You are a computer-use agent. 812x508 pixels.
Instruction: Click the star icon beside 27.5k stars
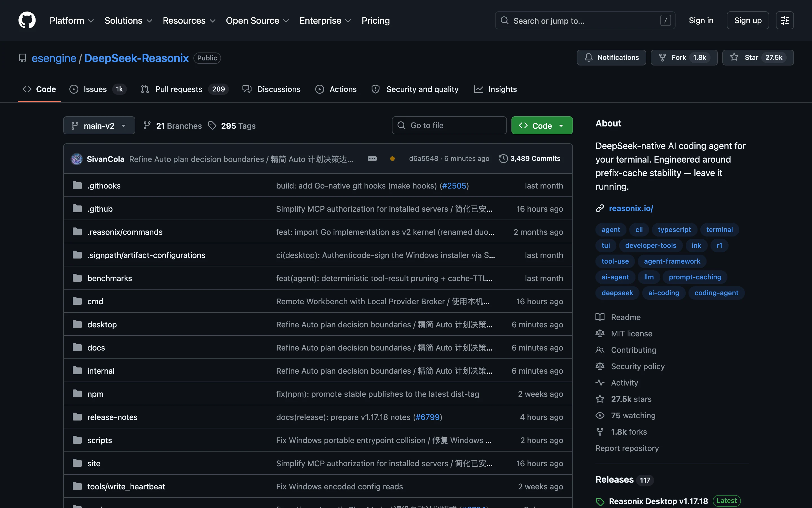(600, 399)
